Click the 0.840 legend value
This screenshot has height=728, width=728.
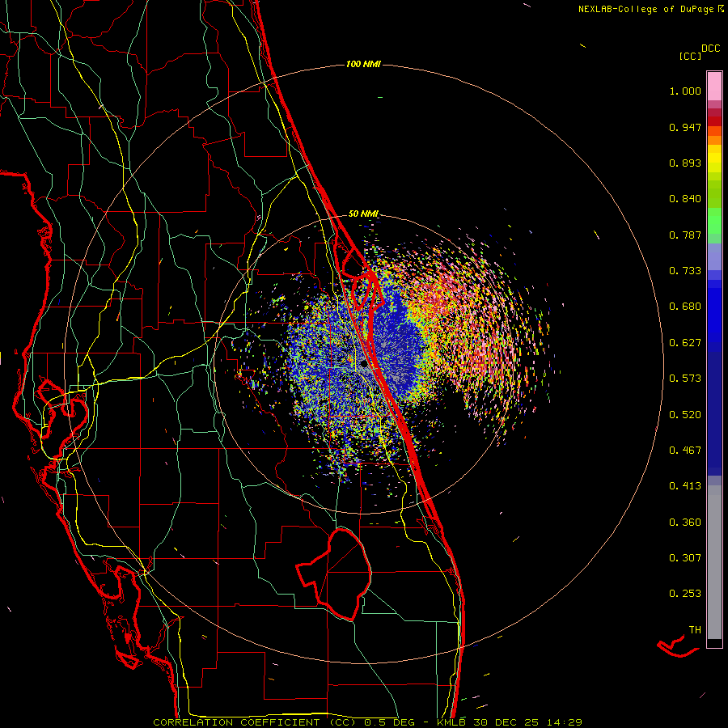(685, 199)
